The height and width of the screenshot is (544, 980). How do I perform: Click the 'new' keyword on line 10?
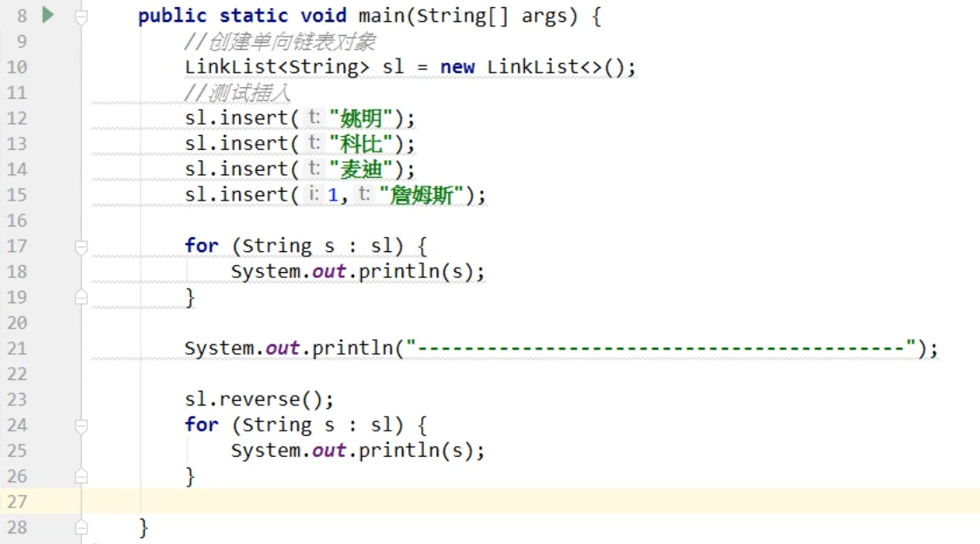pyautogui.click(x=458, y=67)
